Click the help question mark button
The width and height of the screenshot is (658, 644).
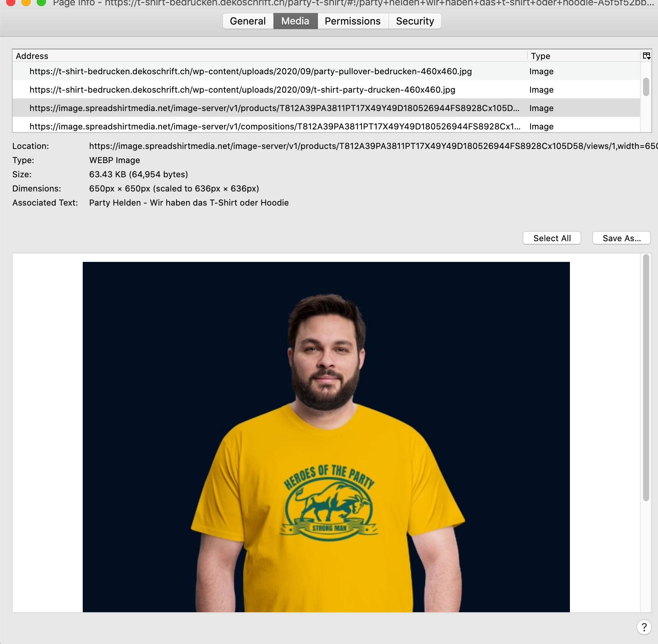pyautogui.click(x=644, y=627)
